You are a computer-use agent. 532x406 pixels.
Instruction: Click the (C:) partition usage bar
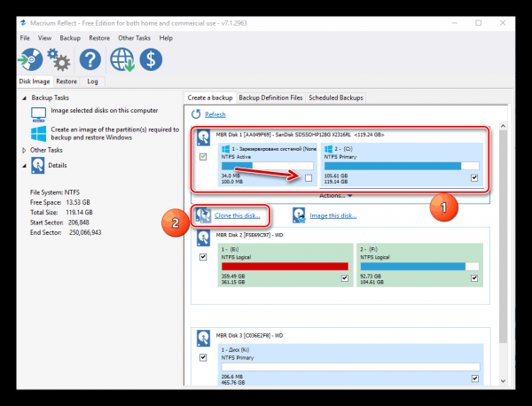click(402, 166)
